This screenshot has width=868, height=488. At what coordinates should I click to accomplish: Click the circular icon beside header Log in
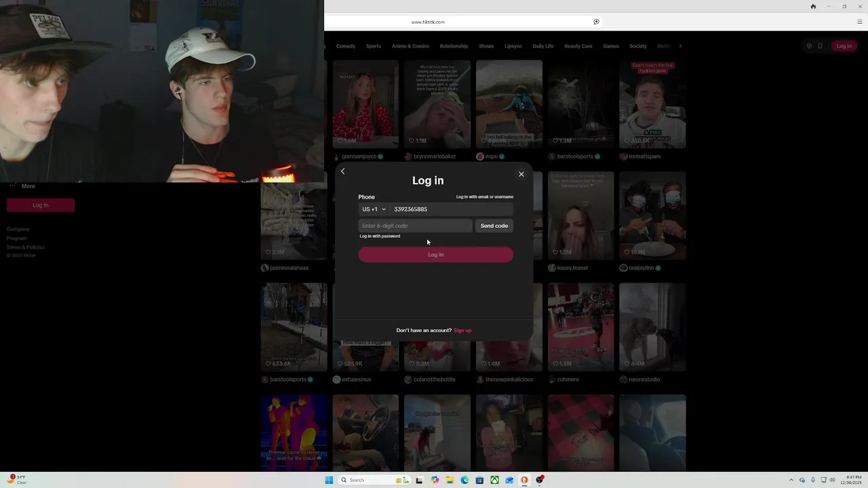pyautogui.click(x=809, y=46)
